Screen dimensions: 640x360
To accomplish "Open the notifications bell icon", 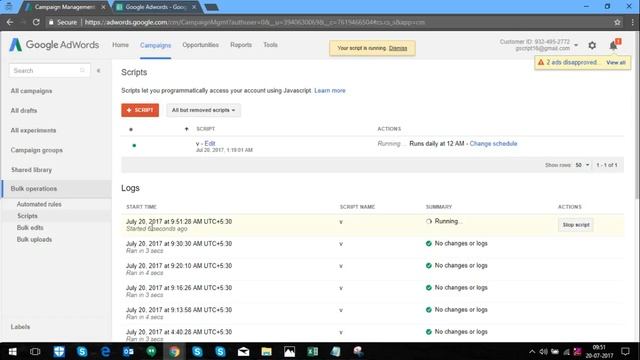I will (x=613, y=46).
